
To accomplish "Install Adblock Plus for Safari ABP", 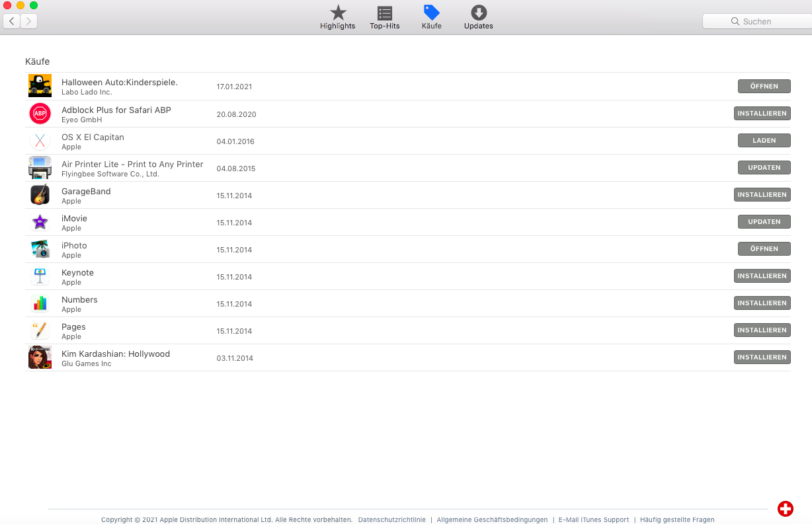I will pos(762,113).
